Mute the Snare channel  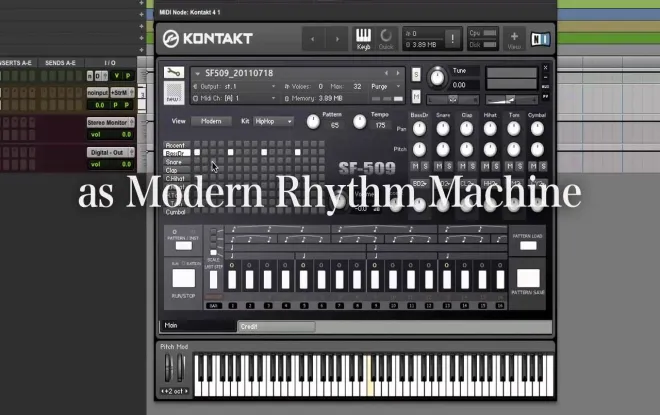tap(439, 166)
